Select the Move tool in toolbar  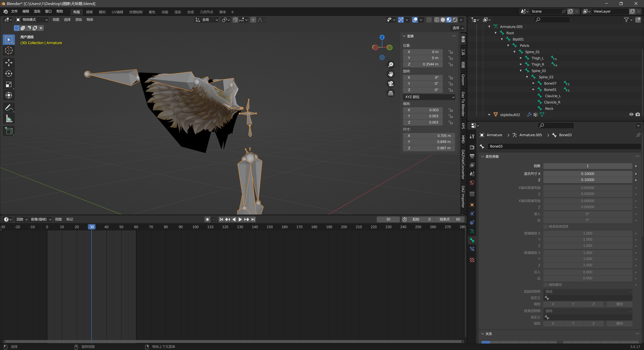click(x=9, y=62)
